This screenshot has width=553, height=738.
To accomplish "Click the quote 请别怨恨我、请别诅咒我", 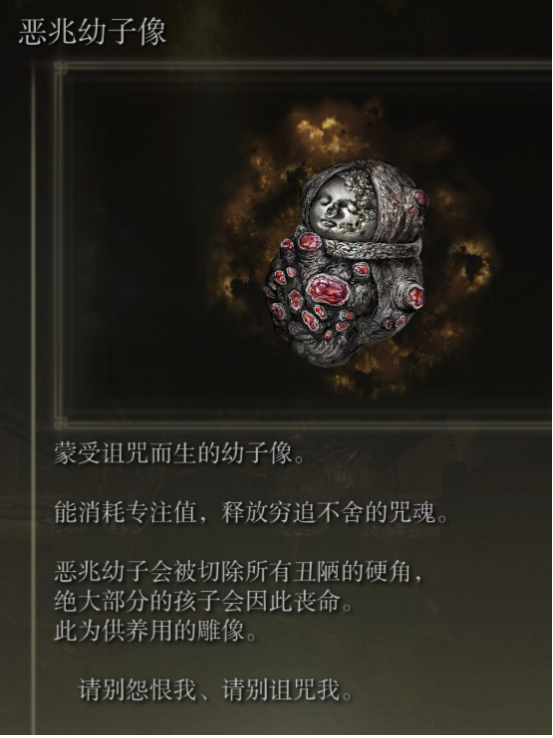I will click(216, 690).
